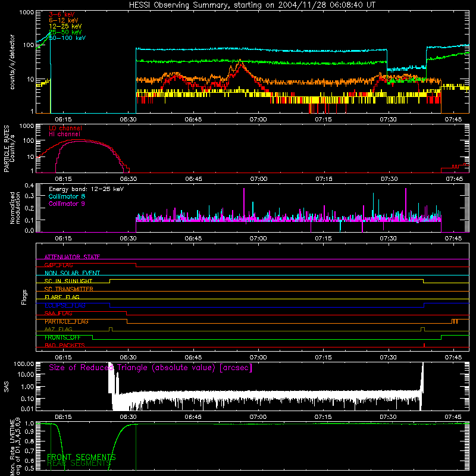Pick the 12-25 keV legend entry in count-rate panel

[x=65, y=26]
